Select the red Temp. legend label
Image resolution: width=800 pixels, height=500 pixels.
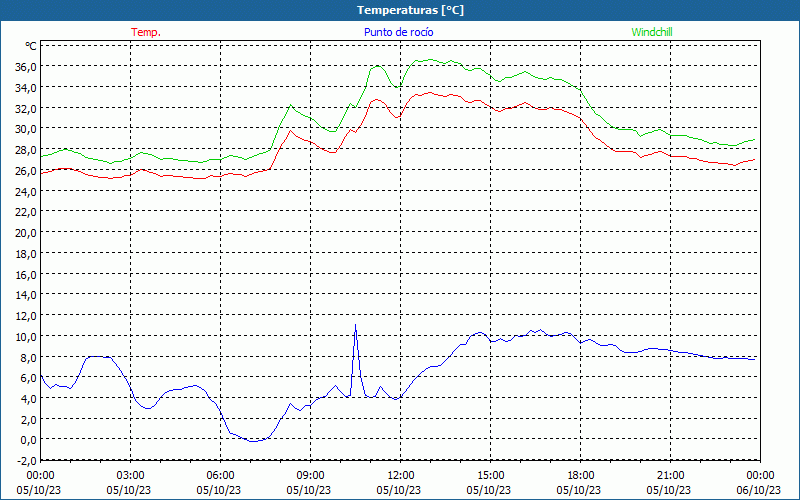point(146,32)
